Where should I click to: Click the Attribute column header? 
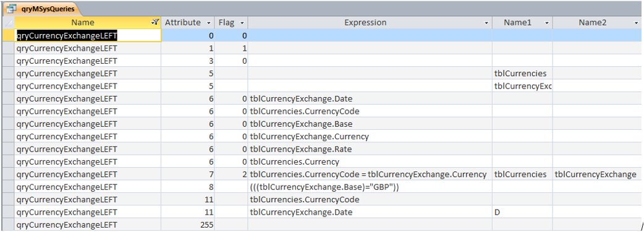[188, 23]
